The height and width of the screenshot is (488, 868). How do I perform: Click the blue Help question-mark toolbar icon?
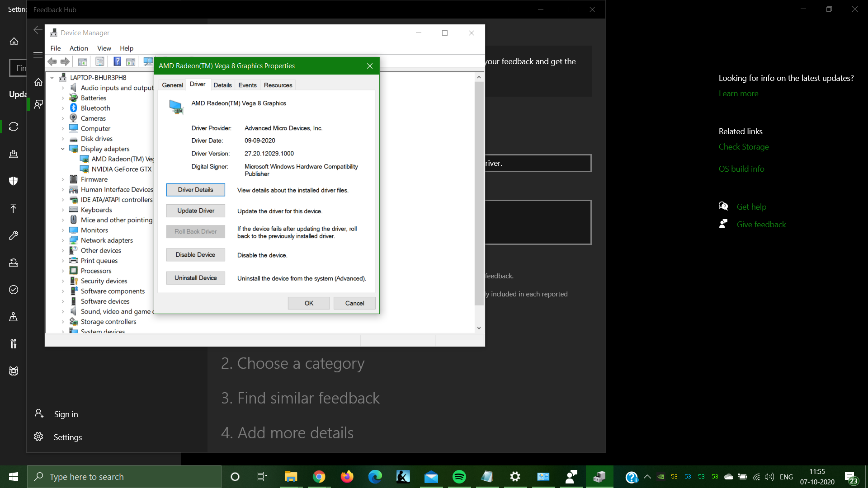117,61
